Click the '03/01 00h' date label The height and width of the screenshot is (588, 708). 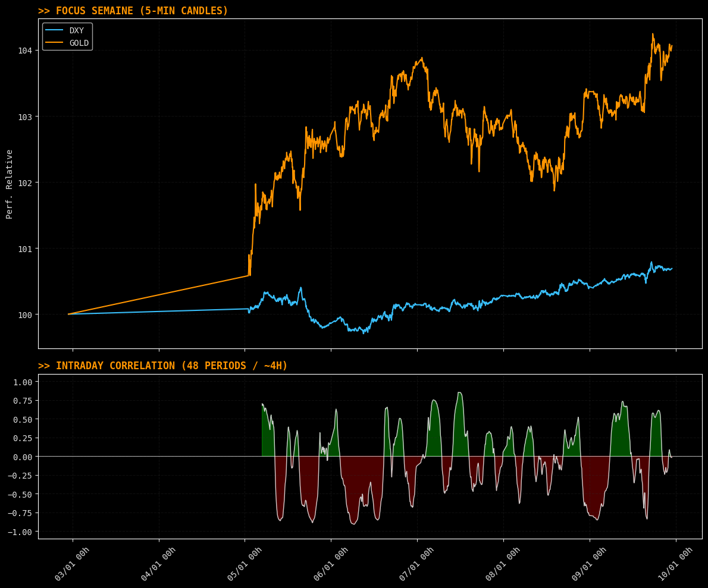(72, 564)
